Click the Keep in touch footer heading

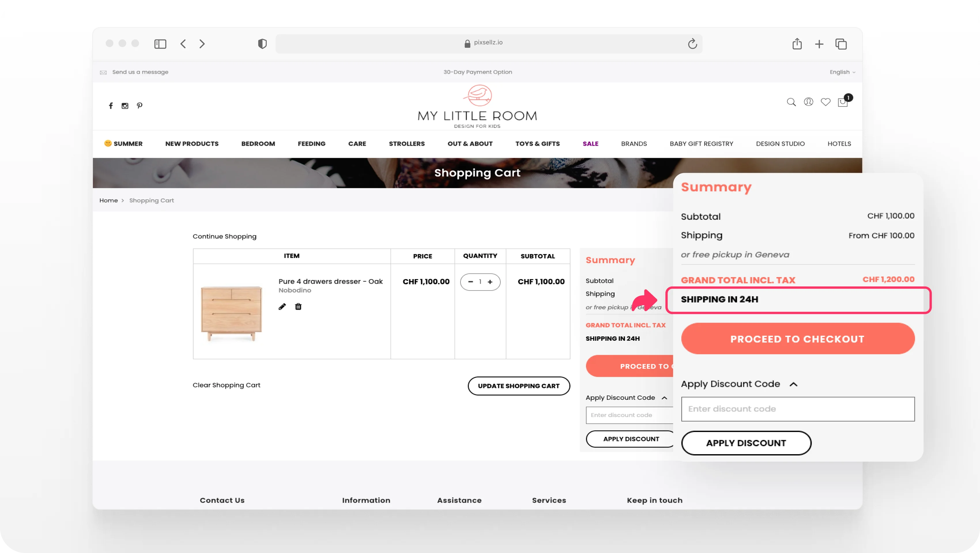click(654, 500)
